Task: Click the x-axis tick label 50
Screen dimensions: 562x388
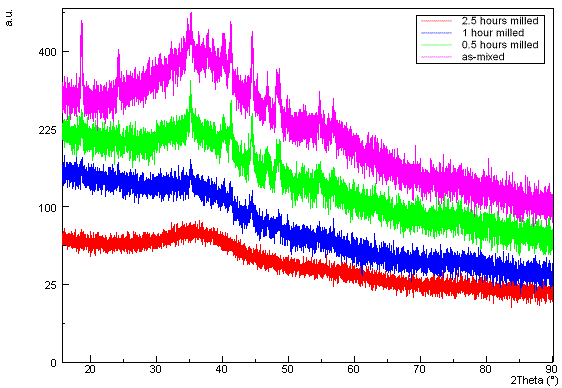Action: pyautogui.click(x=288, y=369)
